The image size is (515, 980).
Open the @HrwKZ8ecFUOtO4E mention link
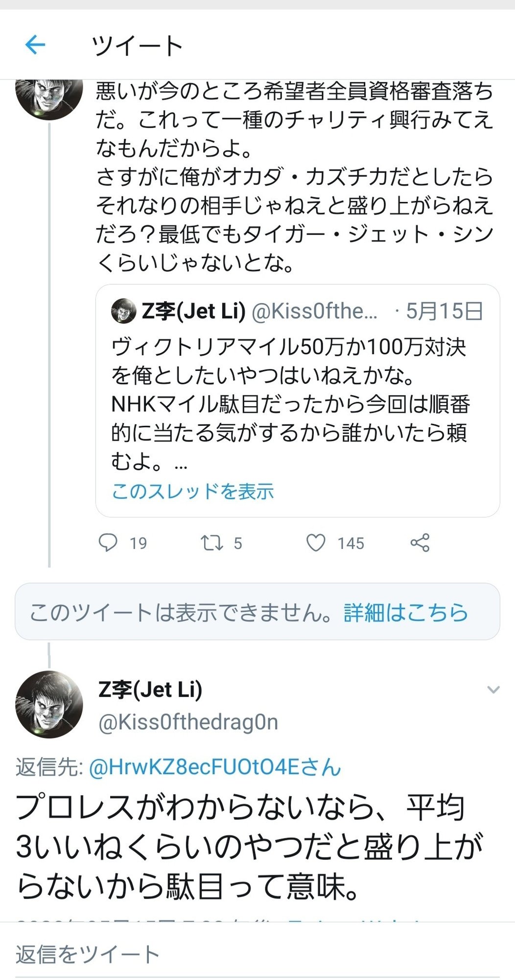click(215, 767)
